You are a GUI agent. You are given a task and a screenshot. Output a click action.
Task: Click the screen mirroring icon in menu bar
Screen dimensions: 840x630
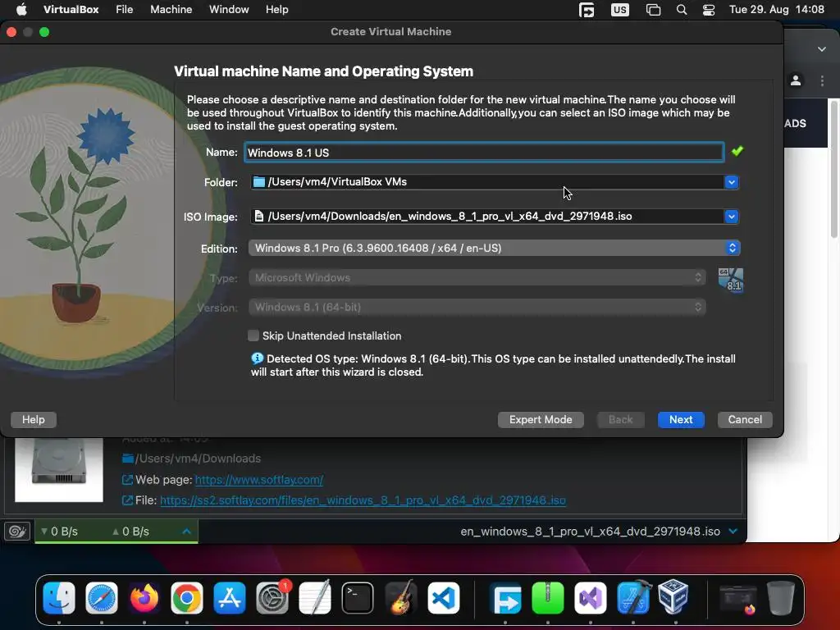[x=653, y=10]
